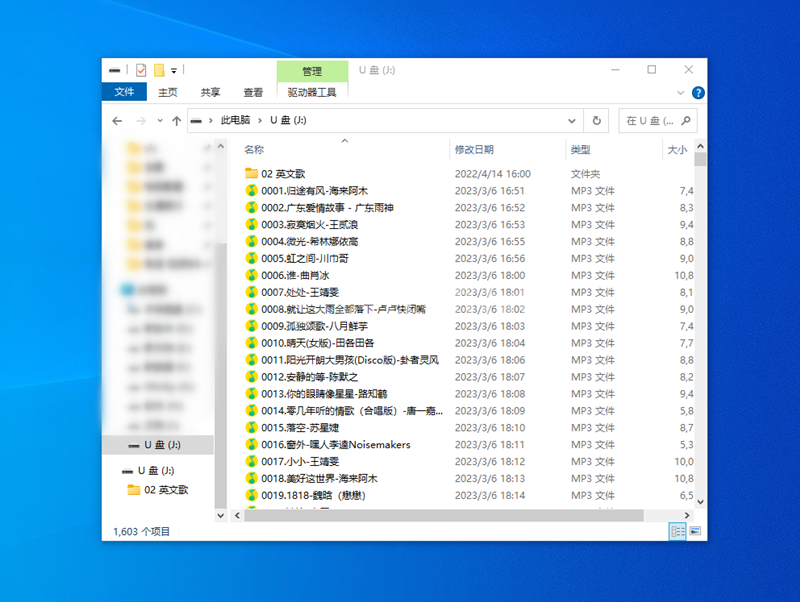Viewport: 800px width, 602px height.
Task: Sort files by the 大小 column header
Action: (677, 149)
